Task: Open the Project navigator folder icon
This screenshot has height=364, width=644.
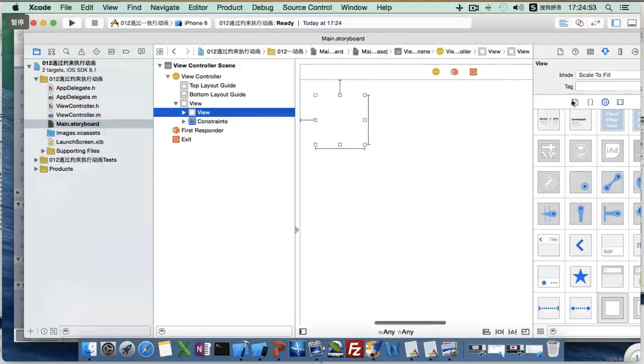Action: click(36, 51)
